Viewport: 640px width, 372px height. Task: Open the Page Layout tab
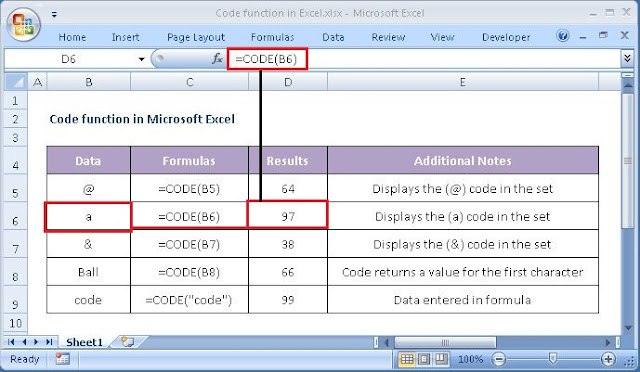pos(196,37)
